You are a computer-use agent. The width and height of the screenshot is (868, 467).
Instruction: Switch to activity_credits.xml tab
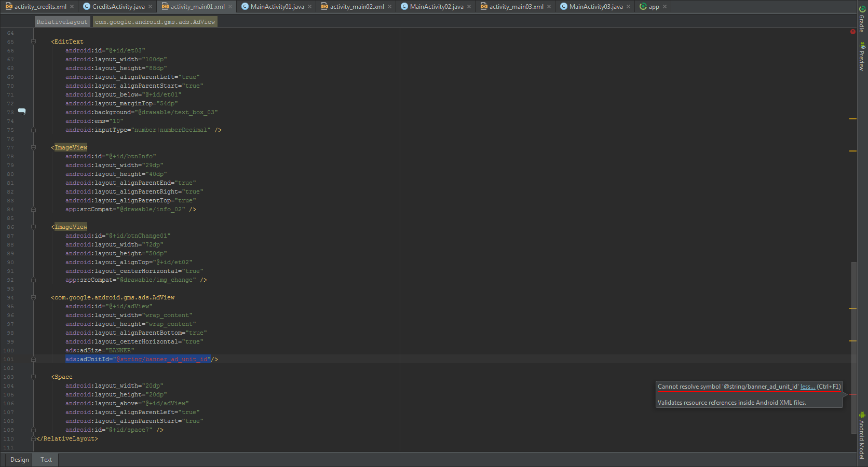tap(40, 7)
